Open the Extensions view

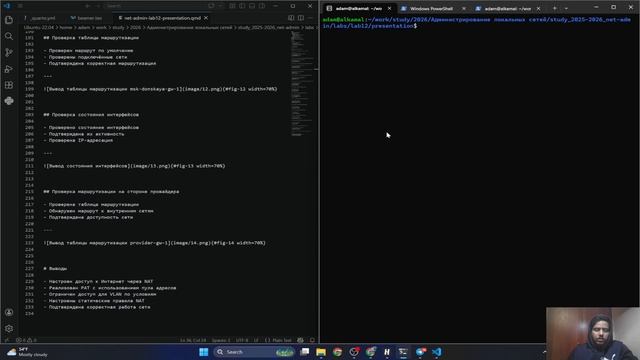pos(9,85)
